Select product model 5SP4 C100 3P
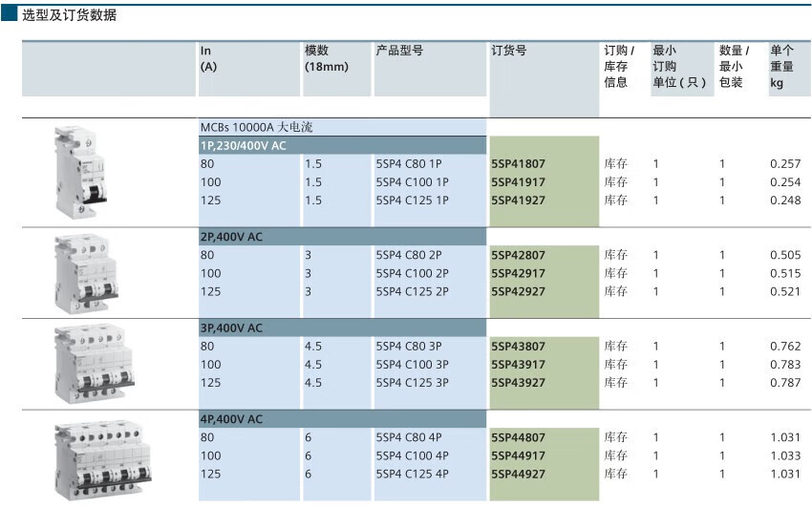This screenshot has width=812, height=507. [412, 364]
